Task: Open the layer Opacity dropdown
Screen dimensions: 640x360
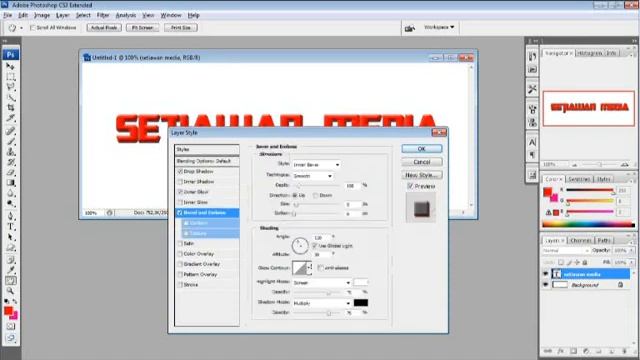Action: click(x=632, y=250)
